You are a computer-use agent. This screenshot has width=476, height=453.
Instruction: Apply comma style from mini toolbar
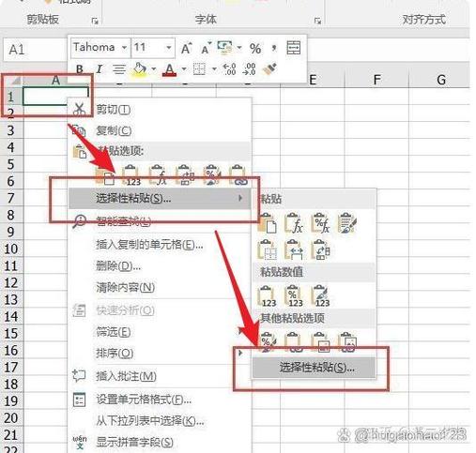point(274,49)
